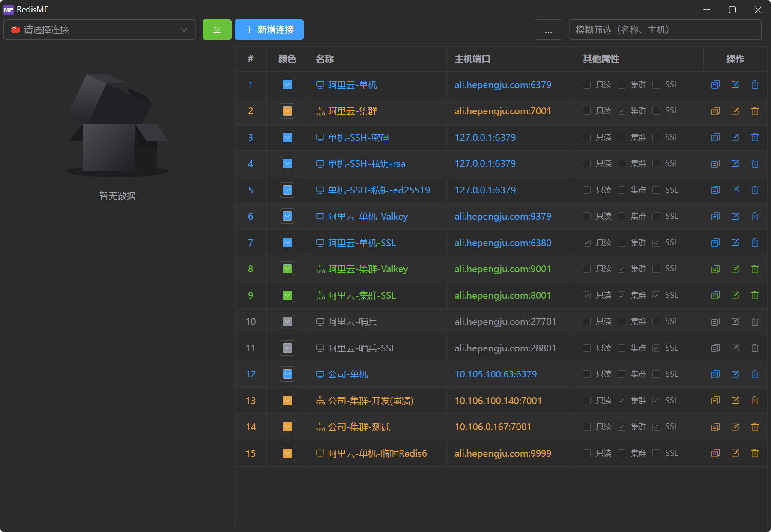Open color dropdown for 阿里云-单机-SSL
Screen dimensions: 771x532
[x=287, y=243]
